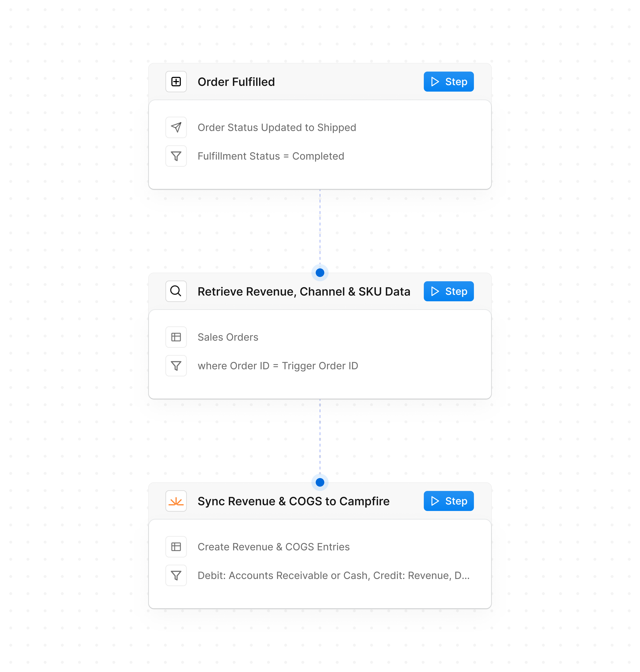Run the Step on Sync Revenue & COGS
640x672 pixels.
pos(448,501)
